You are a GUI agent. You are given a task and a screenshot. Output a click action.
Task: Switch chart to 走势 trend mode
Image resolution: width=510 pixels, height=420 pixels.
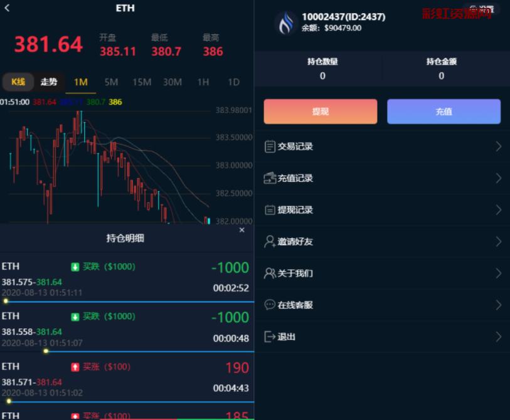coord(48,82)
